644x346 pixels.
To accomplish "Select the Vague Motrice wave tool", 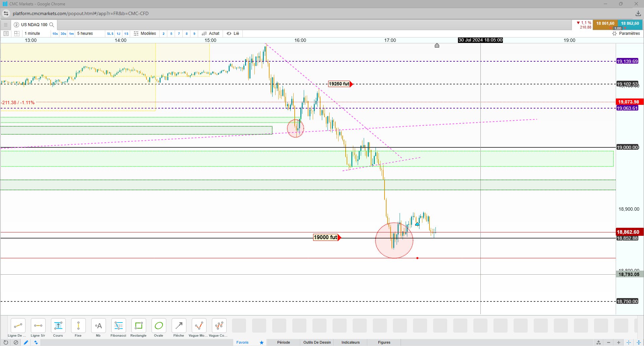I will [x=199, y=326].
